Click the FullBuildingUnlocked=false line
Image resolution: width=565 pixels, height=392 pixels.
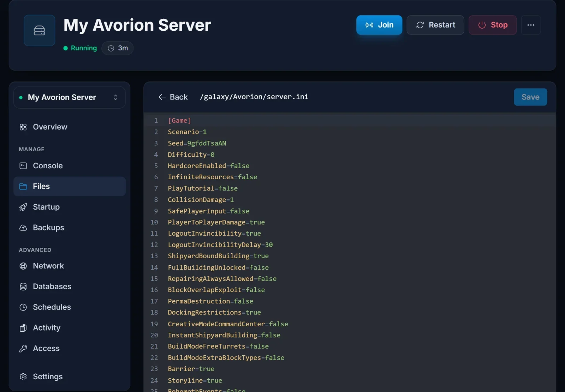218,267
